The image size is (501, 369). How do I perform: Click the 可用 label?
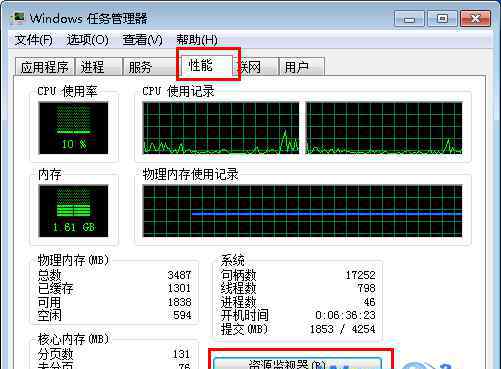coord(49,302)
